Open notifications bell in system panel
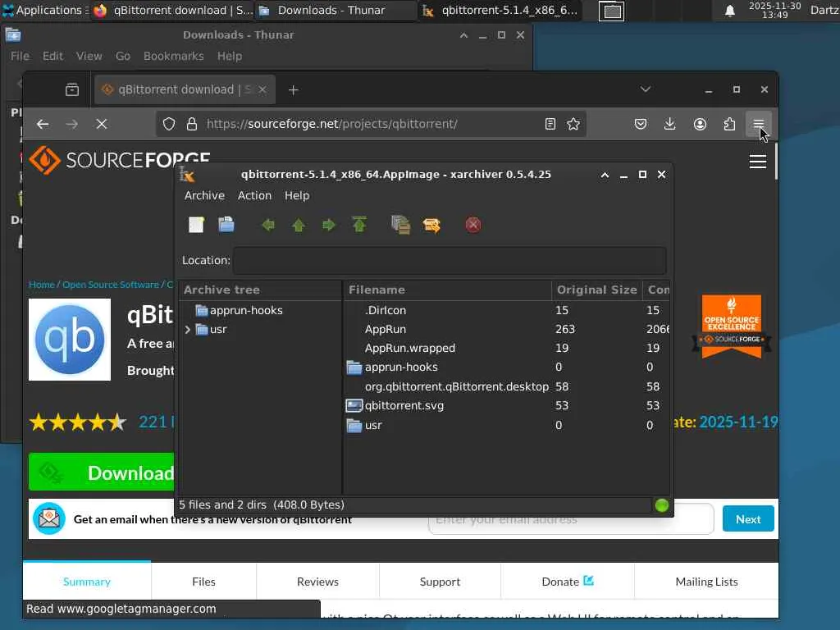Image resolution: width=840 pixels, height=630 pixels. point(729,10)
